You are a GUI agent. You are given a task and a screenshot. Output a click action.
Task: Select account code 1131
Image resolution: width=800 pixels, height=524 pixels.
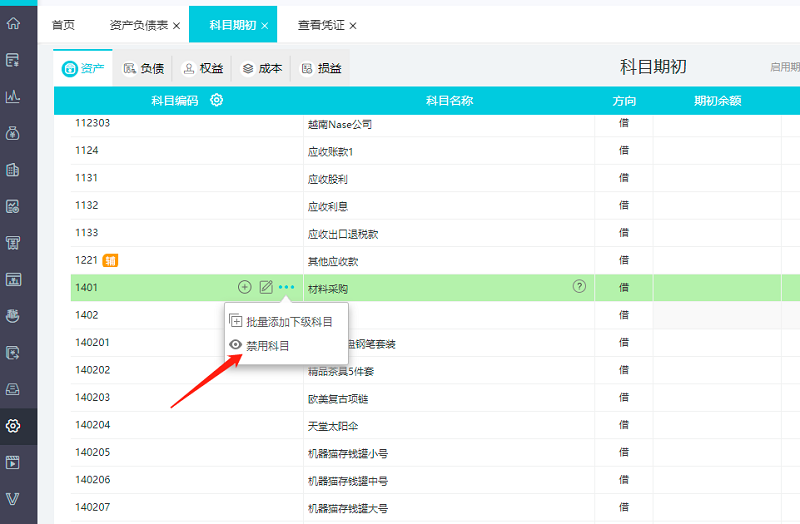click(86, 178)
